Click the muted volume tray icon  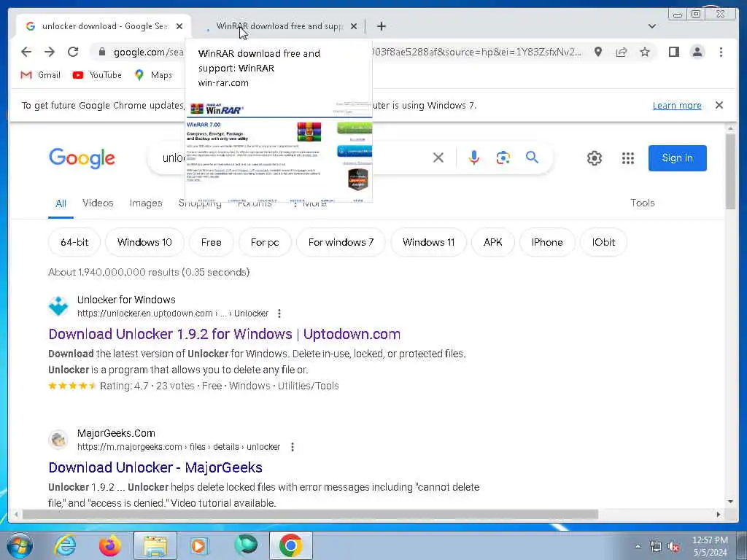pyautogui.click(x=673, y=547)
